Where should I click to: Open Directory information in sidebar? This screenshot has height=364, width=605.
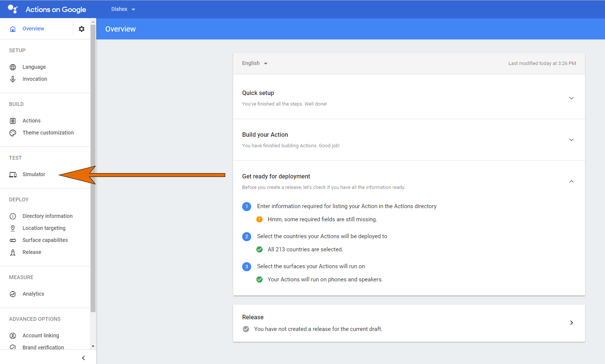point(47,216)
